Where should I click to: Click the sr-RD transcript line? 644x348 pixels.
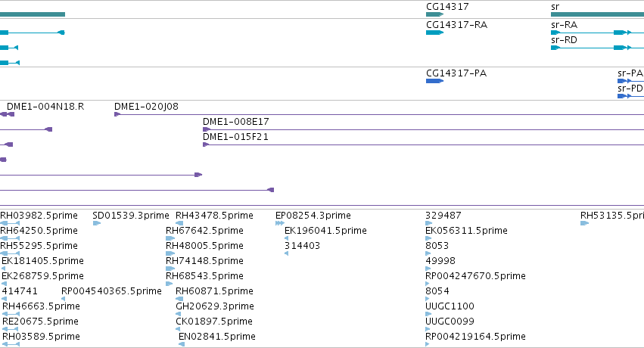(x=597, y=48)
